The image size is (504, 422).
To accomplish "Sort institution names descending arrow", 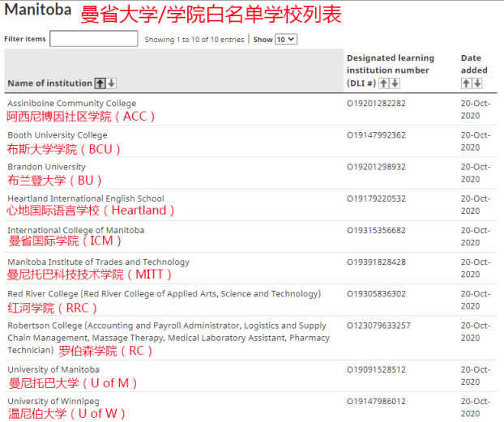I will pyautogui.click(x=112, y=83).
